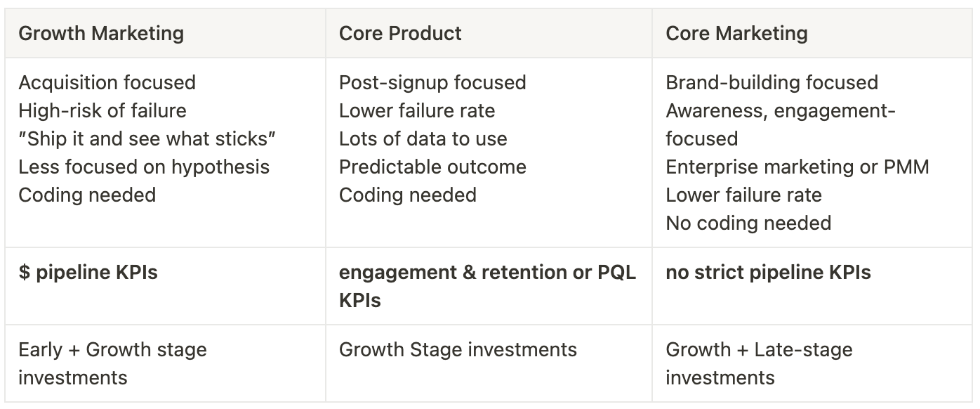Viewport: 980px width, 409px height.
Task: Click "No coding needed" text
Action: click(748, 223)
